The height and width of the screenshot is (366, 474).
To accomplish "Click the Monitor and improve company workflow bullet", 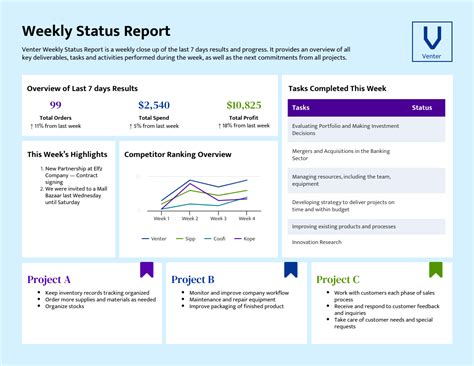I will pos(239,293).
